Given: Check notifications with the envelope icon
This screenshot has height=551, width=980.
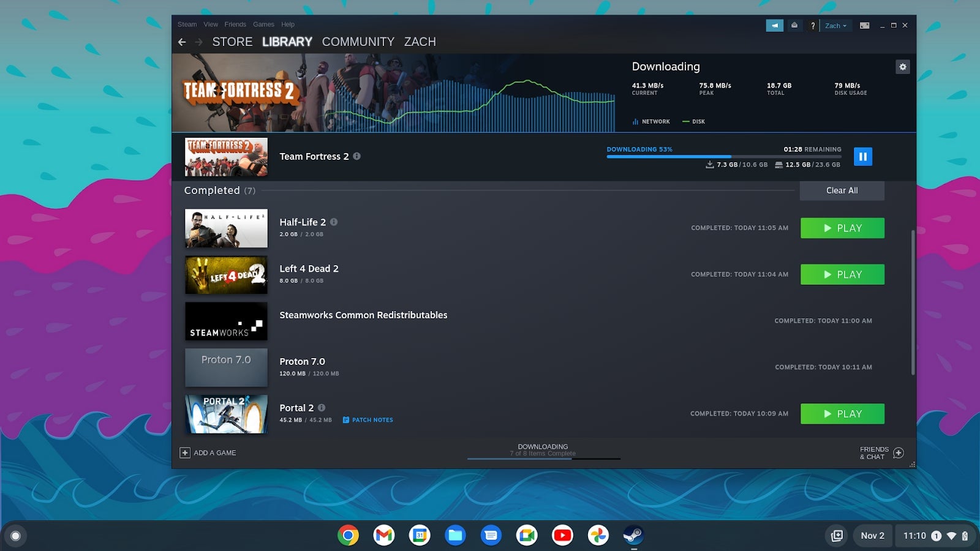Looking at the screenshot, I should coord(794,25).
